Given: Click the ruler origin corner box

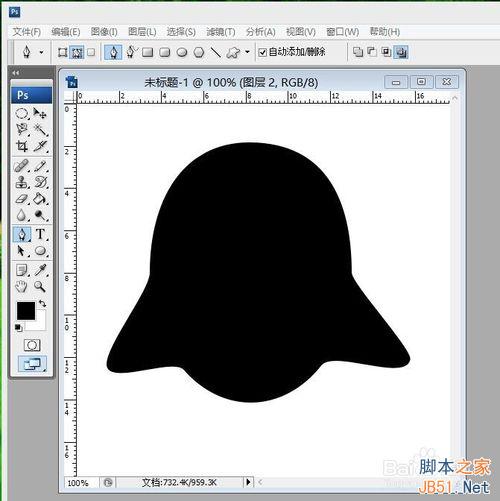Looking at the screenshot, I should tap(70, 97).
